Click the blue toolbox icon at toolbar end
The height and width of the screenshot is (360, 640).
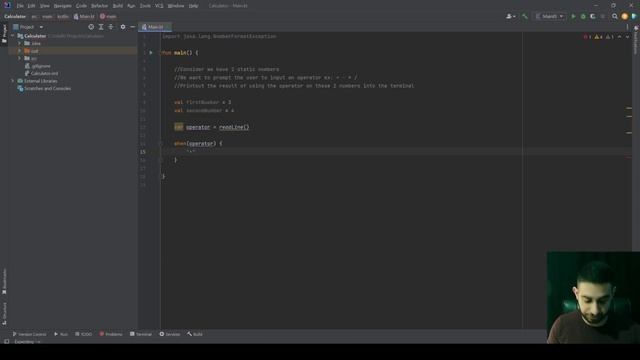point(634,17)
